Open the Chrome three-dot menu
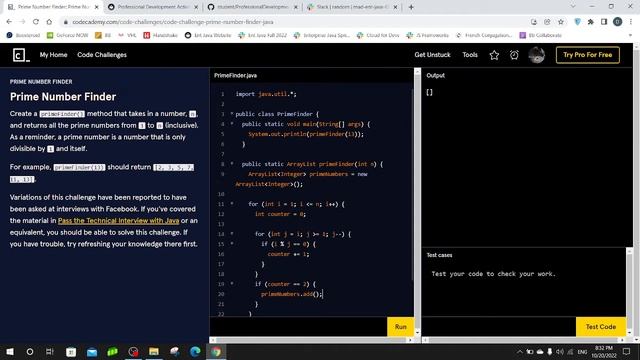Viewport: 640px width, 360px height. [631, 22]
